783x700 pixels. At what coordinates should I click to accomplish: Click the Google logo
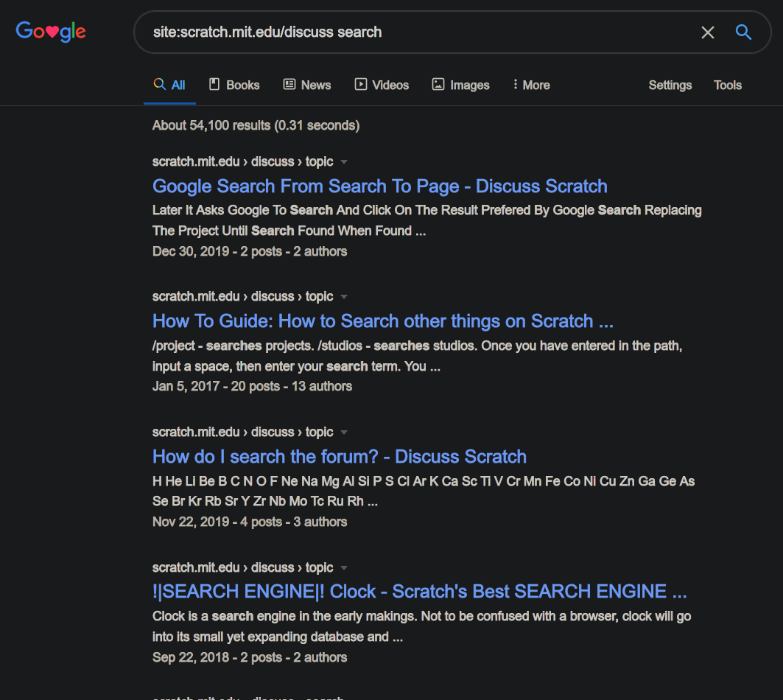click(x=51, y=32)
